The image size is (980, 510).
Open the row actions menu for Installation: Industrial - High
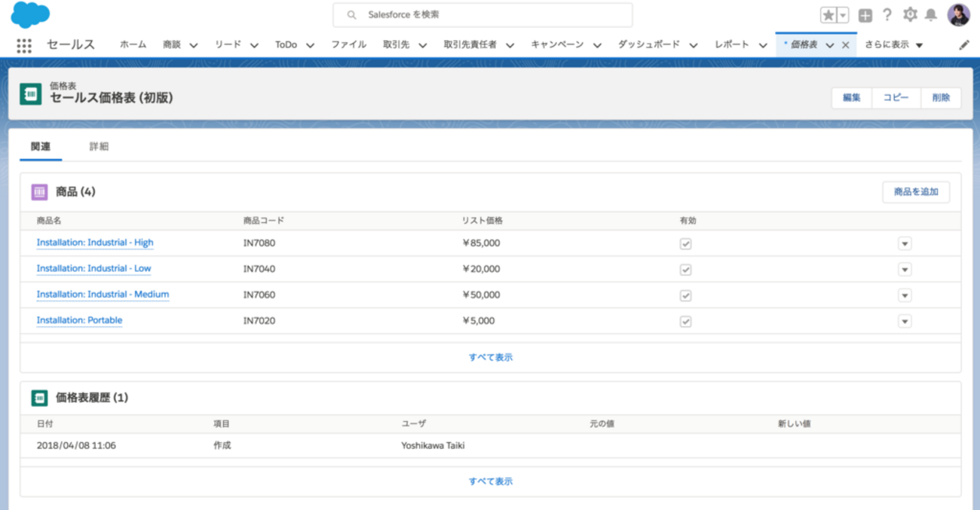pyautogui.click(x=905, y=243)
